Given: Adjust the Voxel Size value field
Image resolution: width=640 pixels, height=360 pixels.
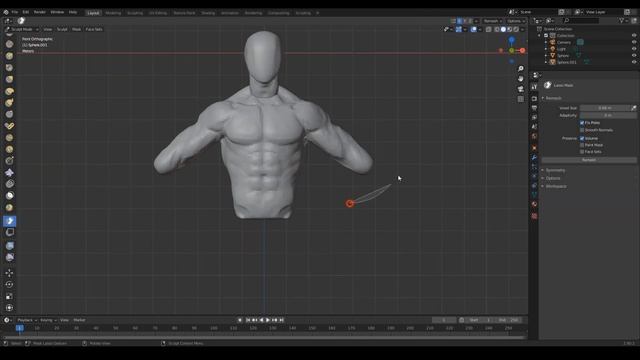Looking at the screenshot, I should [605, 108].
